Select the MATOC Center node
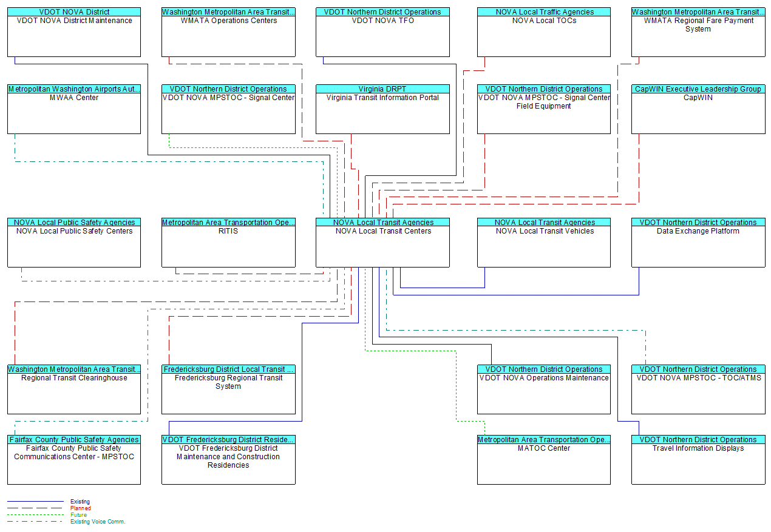This screenshot has width=771, height=532. 544,460
